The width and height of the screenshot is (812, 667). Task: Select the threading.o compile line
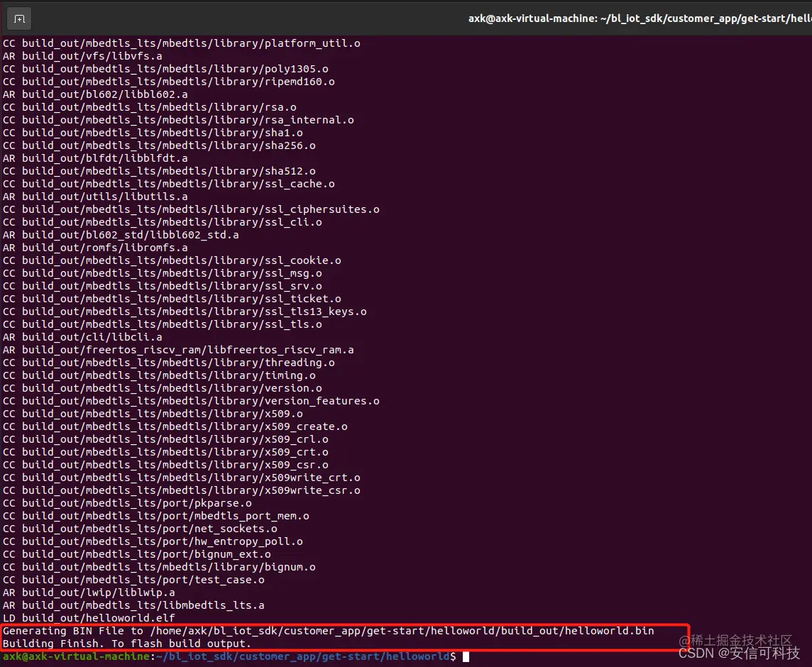point(168,363)
